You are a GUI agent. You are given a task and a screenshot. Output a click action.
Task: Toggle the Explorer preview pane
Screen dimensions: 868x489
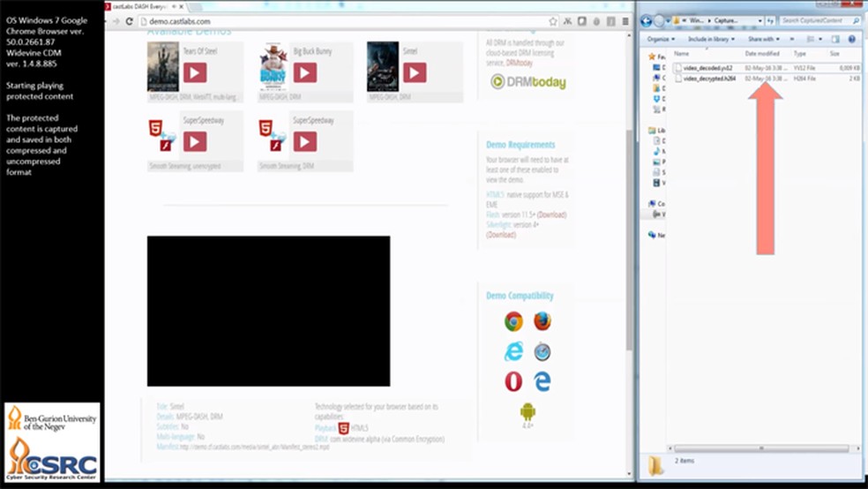pyautogui.click(x=835, y=40)
